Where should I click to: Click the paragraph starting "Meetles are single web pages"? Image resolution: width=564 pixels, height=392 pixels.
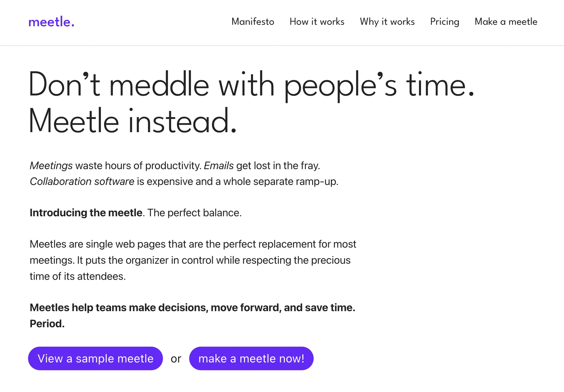[193, 260]
